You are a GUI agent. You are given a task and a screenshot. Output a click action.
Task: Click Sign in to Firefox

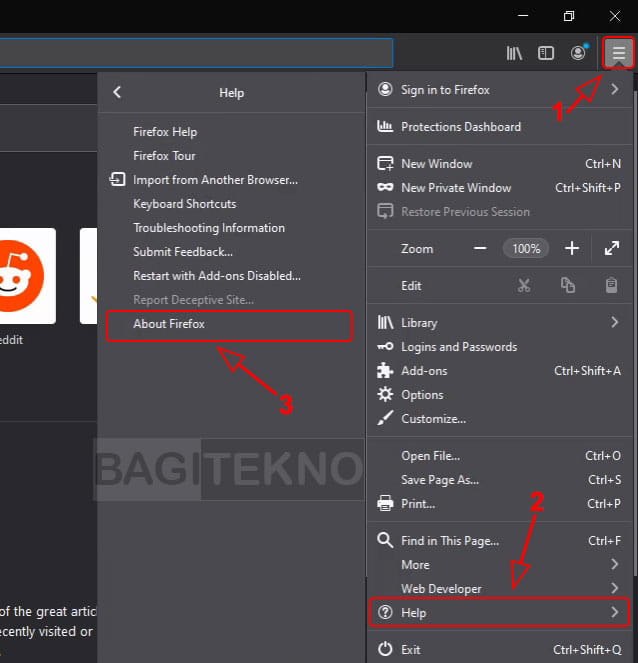(445, 90)
